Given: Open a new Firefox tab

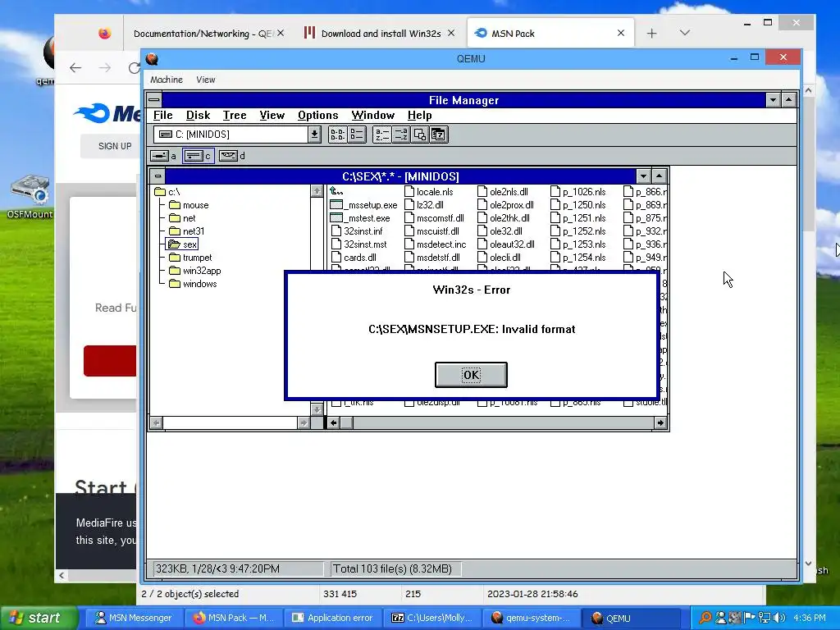Looking at the screenshot, I should click(651, 33).
